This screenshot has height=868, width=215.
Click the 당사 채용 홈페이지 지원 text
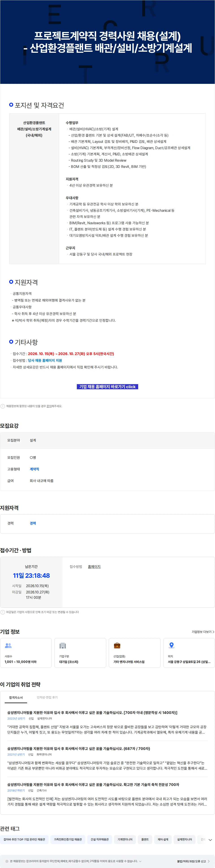click(45, 360)
